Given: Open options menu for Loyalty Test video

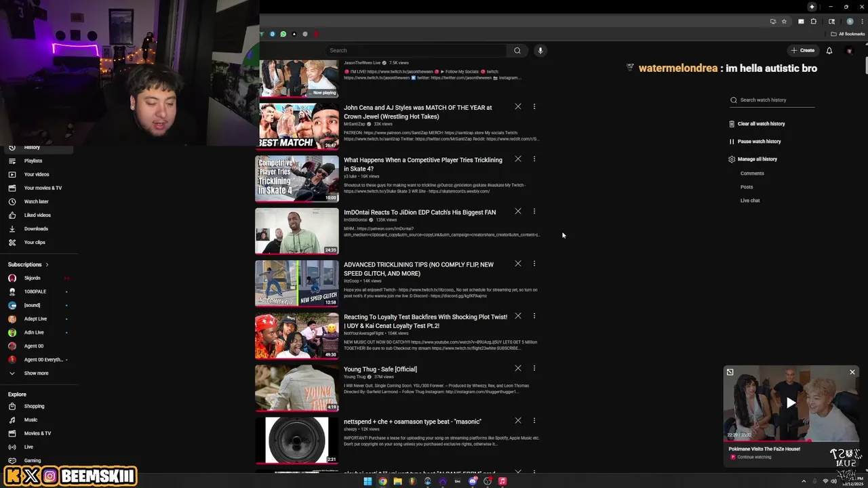Looking at the screenshot, I should [534, 316].
